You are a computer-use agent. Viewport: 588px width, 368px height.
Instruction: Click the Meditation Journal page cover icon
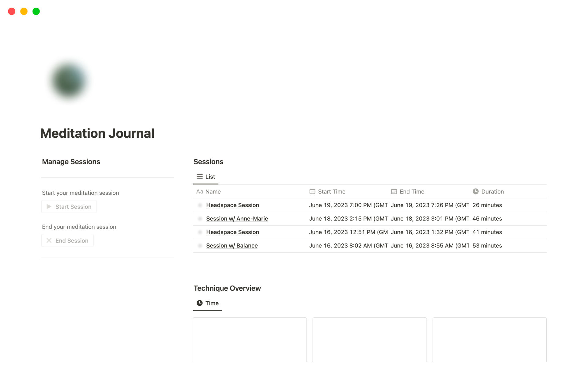pyautogui.click(x=68, y=80)
